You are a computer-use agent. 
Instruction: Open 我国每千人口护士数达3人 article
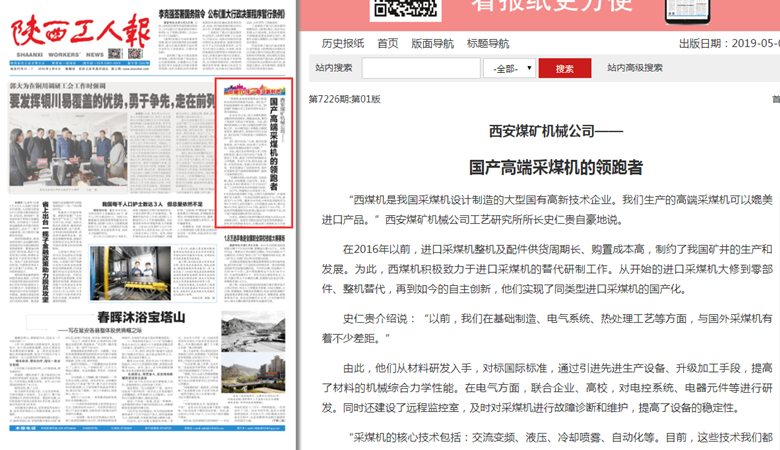point(152,204)
